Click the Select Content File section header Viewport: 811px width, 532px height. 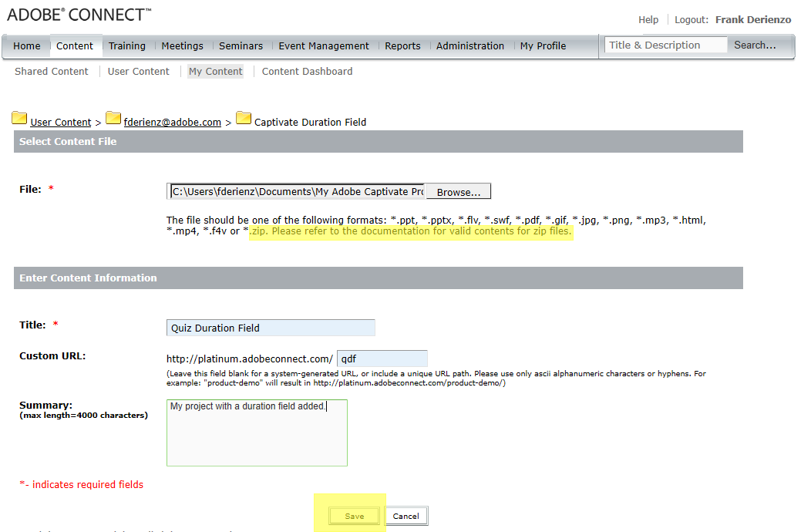pos(378,141)
